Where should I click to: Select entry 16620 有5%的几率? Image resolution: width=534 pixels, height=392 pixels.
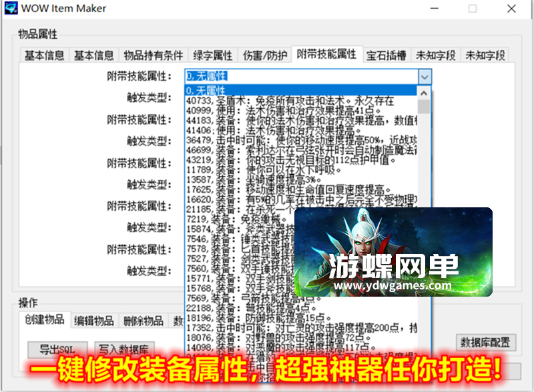301,199
